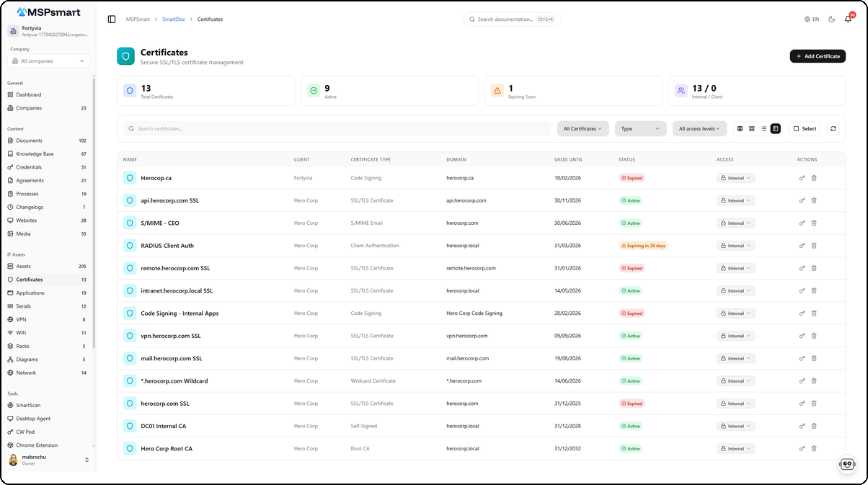This screenshot has height=485, width=868.
Task: Click the Expiring in 26 days status badge
Action: tap(644, 245)
